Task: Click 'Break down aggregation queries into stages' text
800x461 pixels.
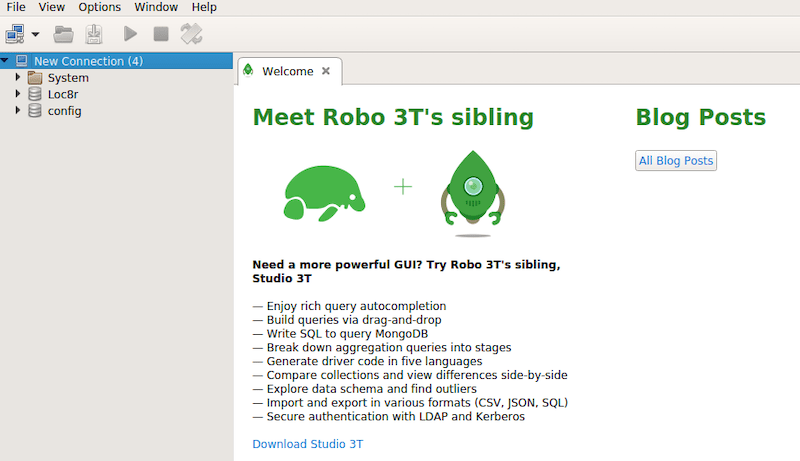Action: click(389, 347)
